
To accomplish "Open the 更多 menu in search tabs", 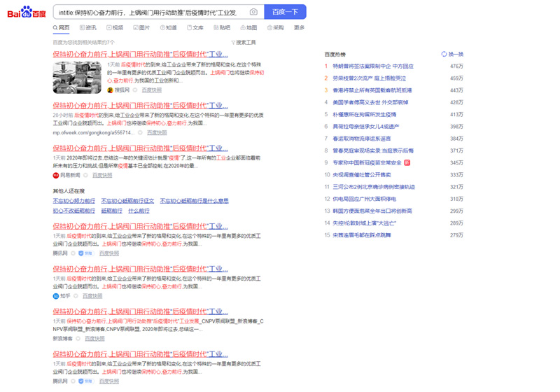I will point(299,28).
